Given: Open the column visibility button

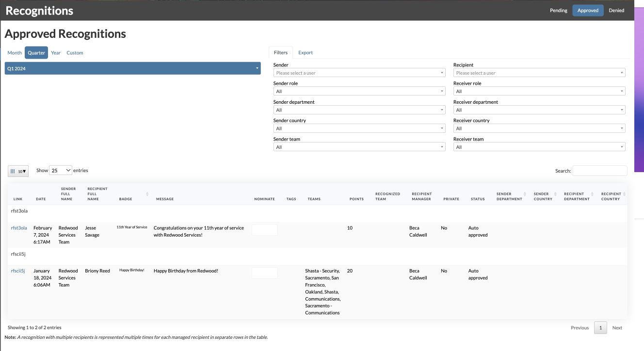Looking at the screenshot, I should coord(18,171).
